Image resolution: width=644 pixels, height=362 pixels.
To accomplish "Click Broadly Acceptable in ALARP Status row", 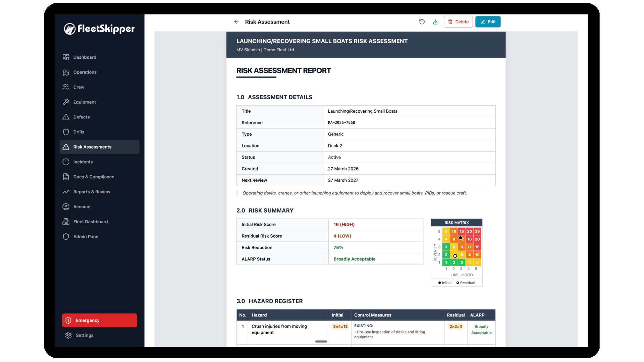I will point(355,259).
